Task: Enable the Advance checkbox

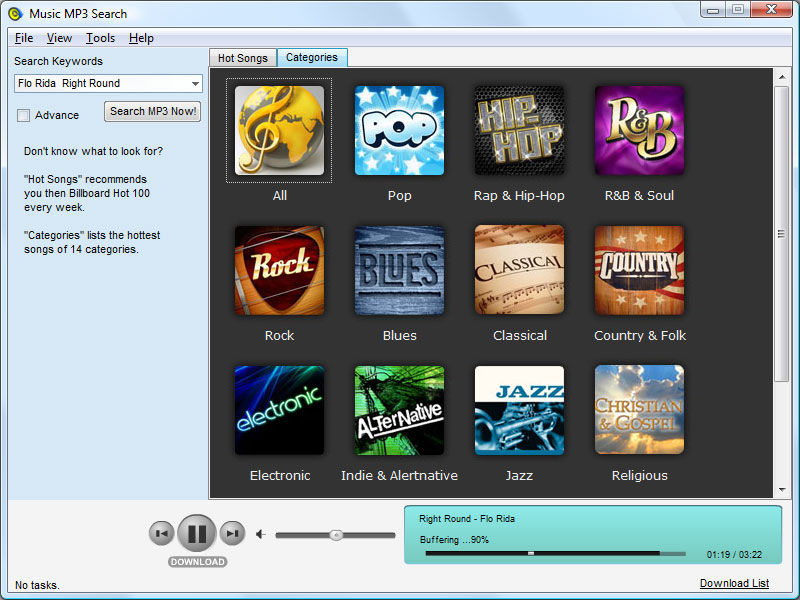Action: pyautogui.click(x=24, y=115)
